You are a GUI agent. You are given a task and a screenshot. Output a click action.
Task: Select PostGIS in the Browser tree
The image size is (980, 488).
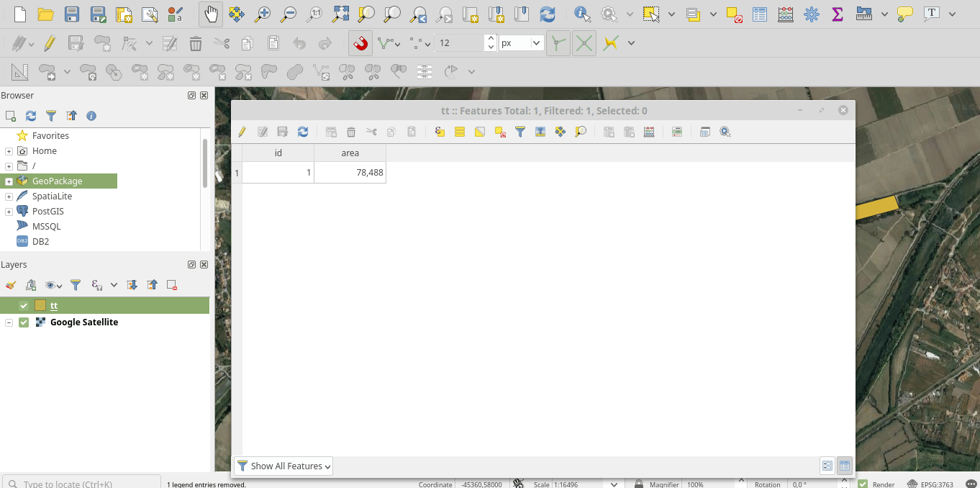[47, 212]
